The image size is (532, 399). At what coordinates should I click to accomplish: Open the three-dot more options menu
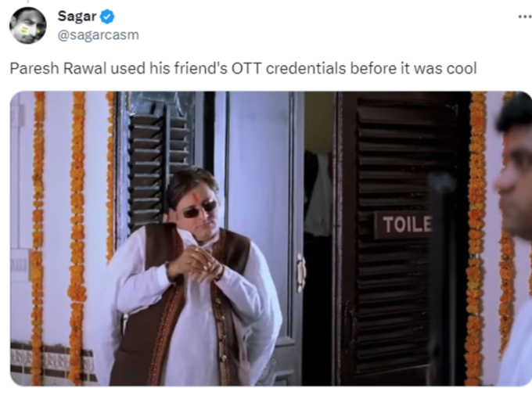click(525, 16)
